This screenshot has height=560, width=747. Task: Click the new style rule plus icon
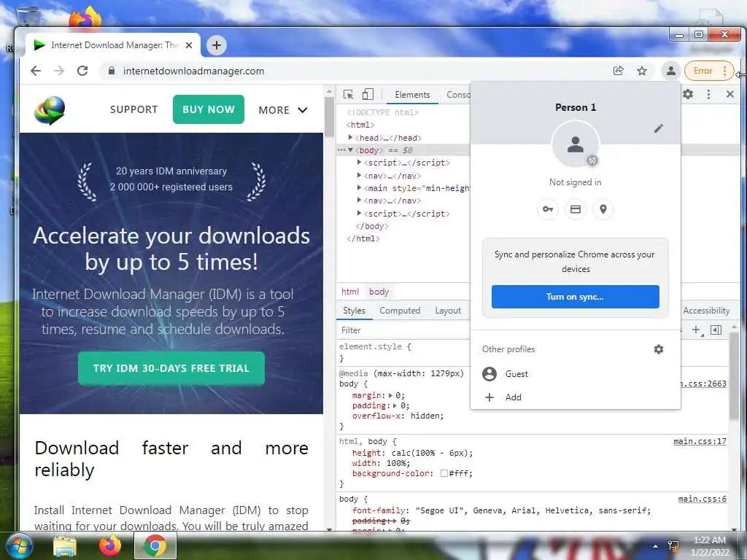[x=696, y=330]
